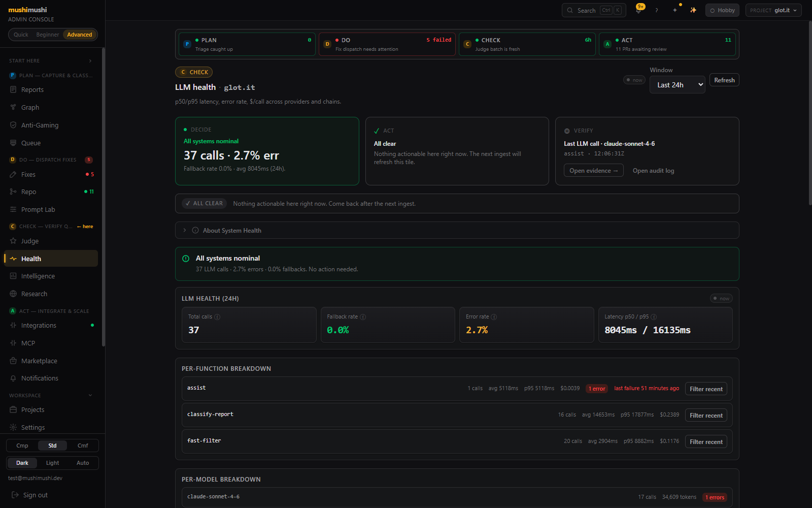Select the Advanced console mode

click(80, 35)
